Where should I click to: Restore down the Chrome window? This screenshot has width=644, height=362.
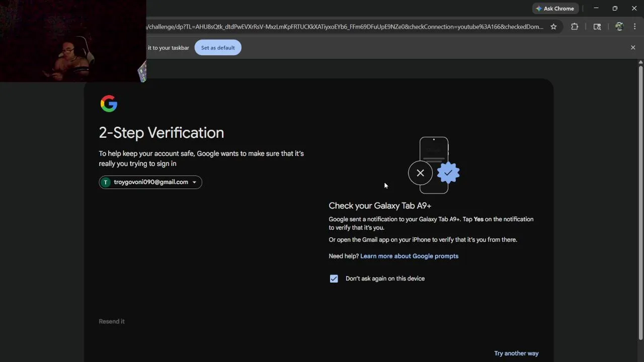point(615,9)
